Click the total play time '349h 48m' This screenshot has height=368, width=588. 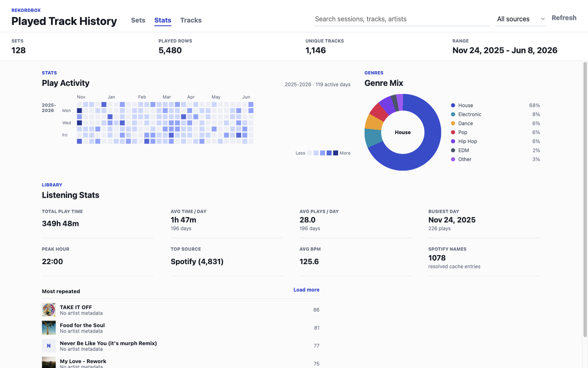(60, 224)
